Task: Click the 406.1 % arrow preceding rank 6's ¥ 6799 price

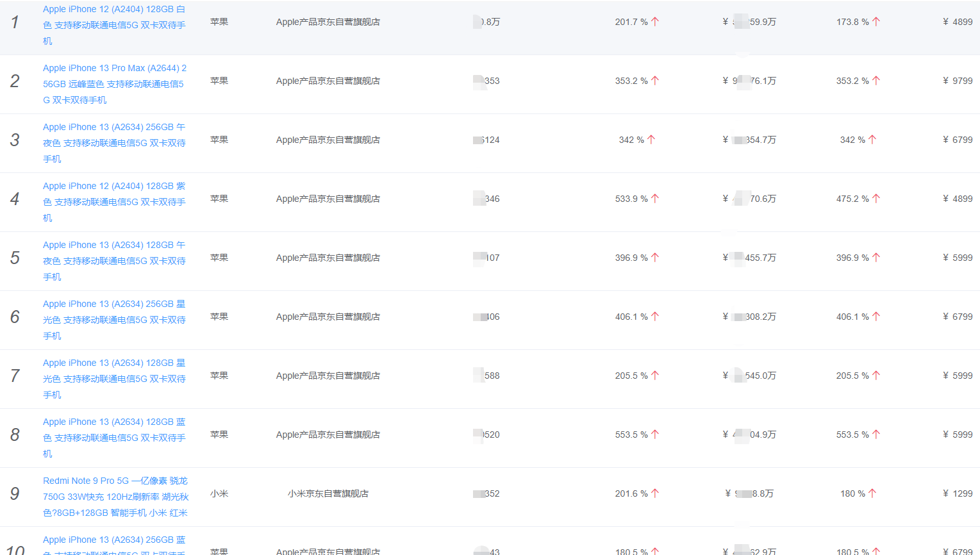Action: click(x=876, y=317)
